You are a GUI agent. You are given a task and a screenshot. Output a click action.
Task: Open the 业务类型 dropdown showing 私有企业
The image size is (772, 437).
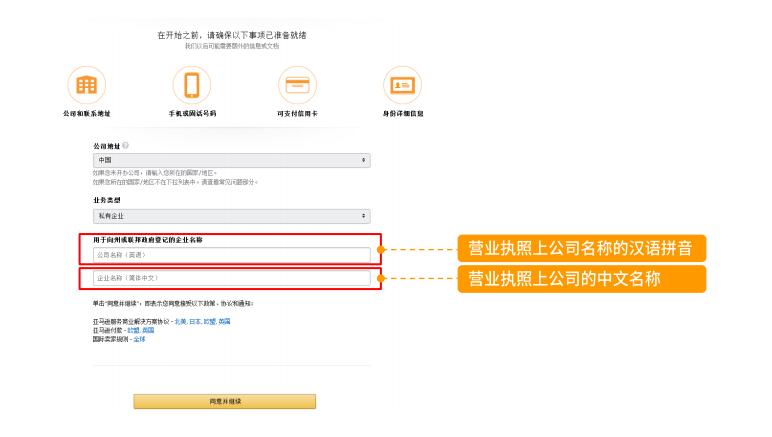pos(231,216)
